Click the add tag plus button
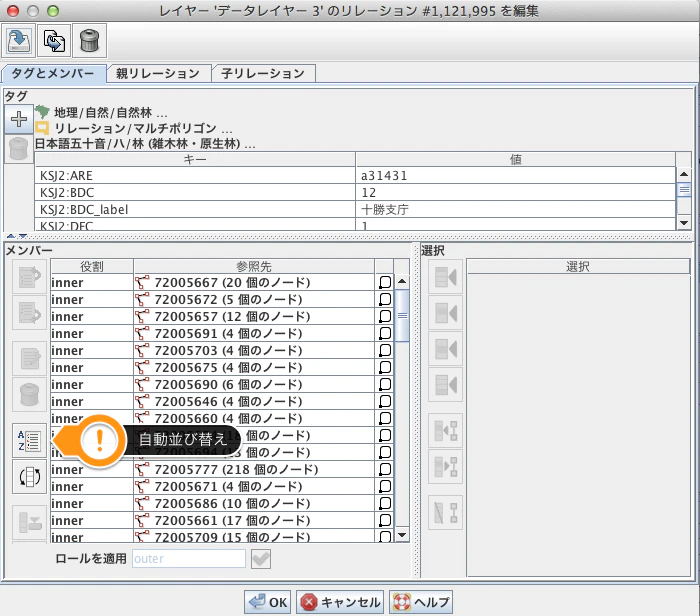 19,119
